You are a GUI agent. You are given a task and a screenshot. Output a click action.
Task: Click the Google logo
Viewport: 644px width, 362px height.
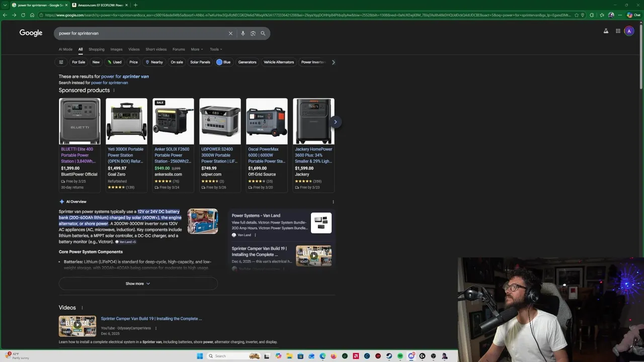pyautogui.click(x=31, y=33)
